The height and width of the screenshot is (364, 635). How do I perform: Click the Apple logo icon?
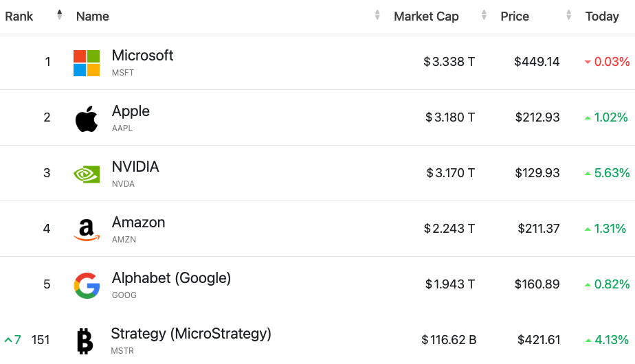(87, 119)
